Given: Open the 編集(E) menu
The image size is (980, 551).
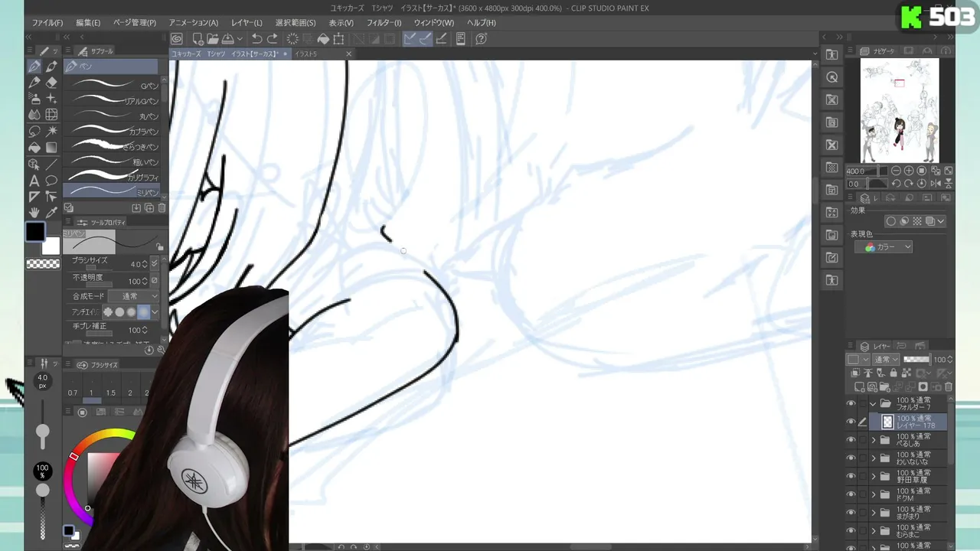Looking at the screenshot, I should (x=88, y=22).
